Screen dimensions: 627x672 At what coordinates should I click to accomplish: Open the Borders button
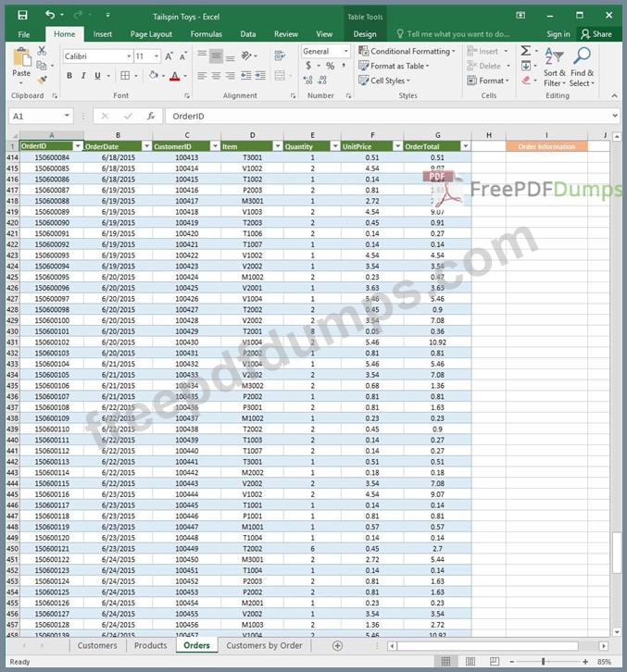click(125, 76)
